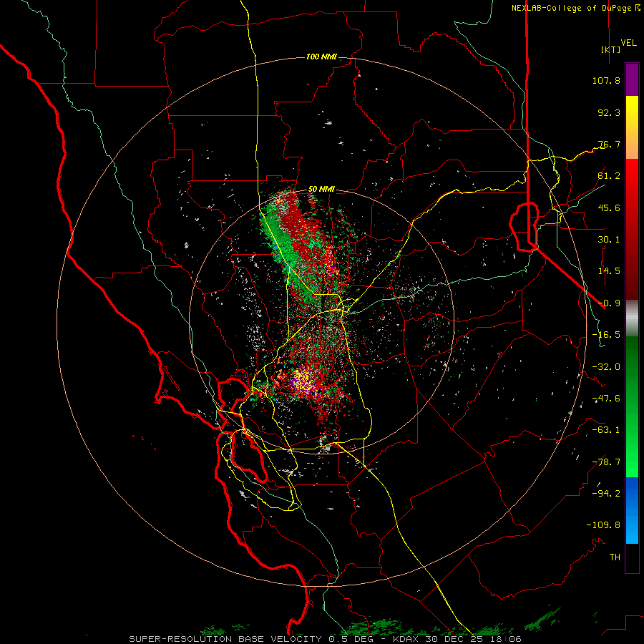
Task: Click the VEL legend title
Action: tap(628, 43)
